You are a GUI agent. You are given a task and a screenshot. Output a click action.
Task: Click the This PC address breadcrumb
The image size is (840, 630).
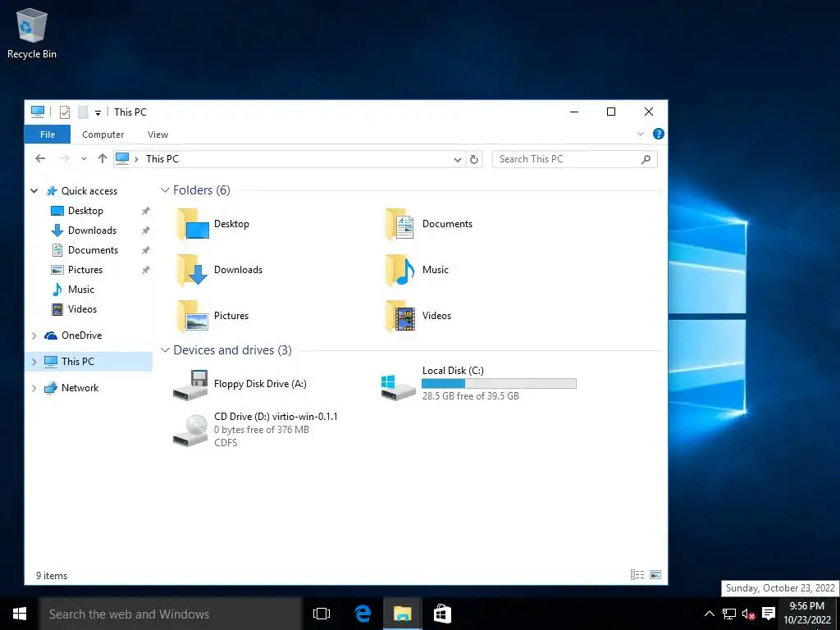(x=162, y=159)
